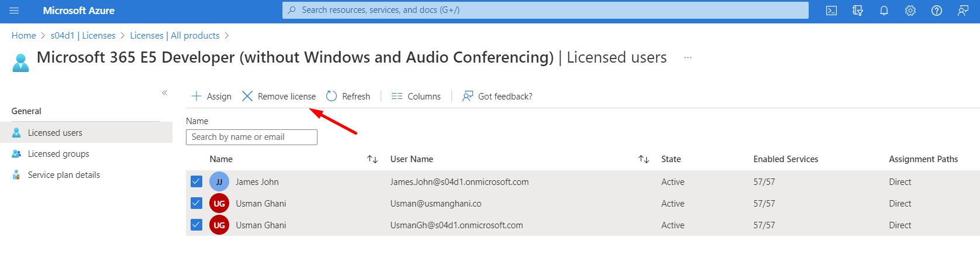The image size is (980, 254).
Task: Go to Home breadcrumb
Action: coord(24,36)
